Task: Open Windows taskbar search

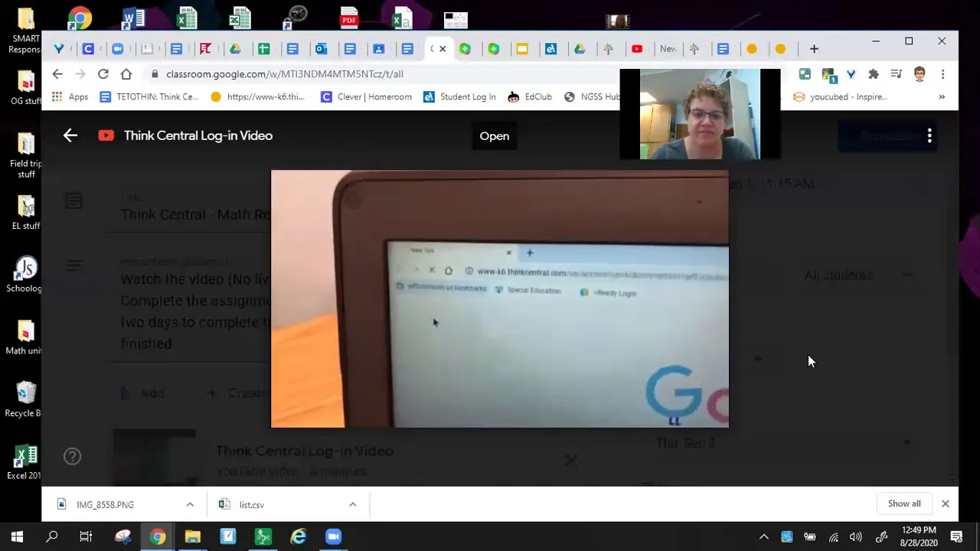Action: (x=52, y=536)
